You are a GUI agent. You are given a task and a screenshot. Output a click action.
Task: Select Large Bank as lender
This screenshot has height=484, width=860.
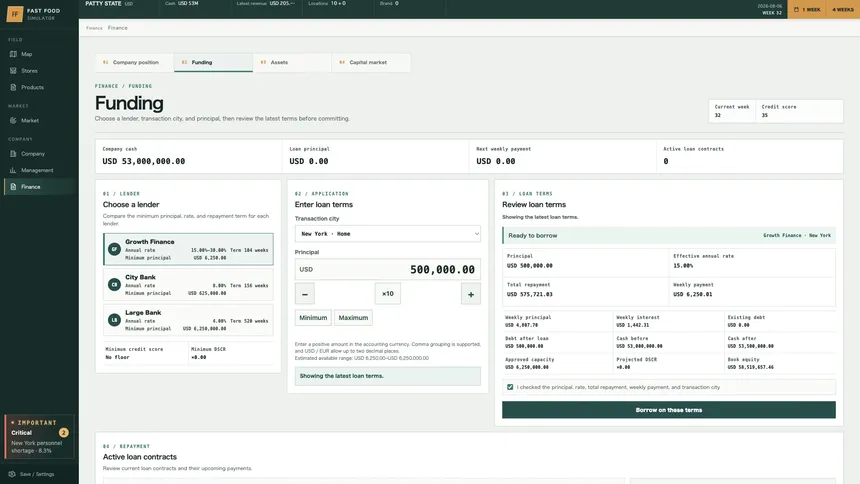pos(188,320)
